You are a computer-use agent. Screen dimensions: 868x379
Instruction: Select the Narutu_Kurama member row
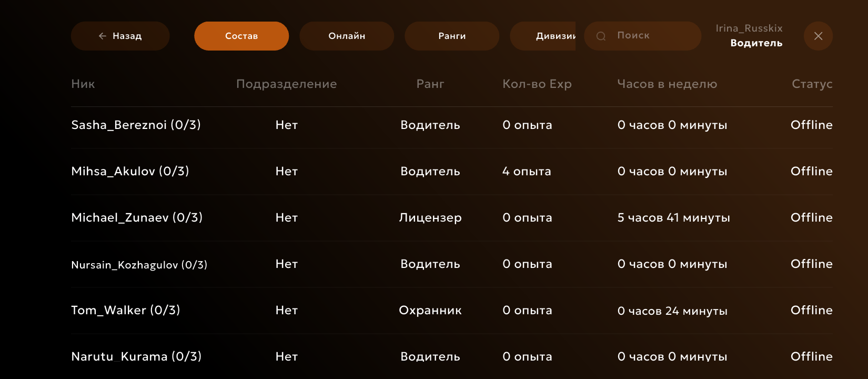[x=136, y=357]
